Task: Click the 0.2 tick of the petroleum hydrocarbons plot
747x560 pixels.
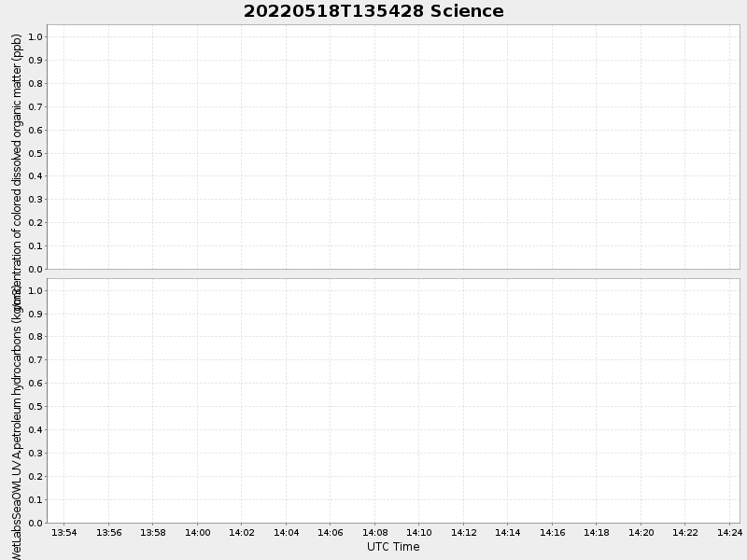Action: pyautogui.click(x=35, y=477)
